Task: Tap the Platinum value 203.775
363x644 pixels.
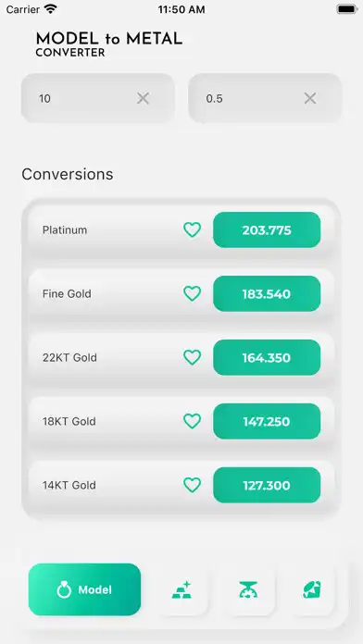Action: [267, 230]
